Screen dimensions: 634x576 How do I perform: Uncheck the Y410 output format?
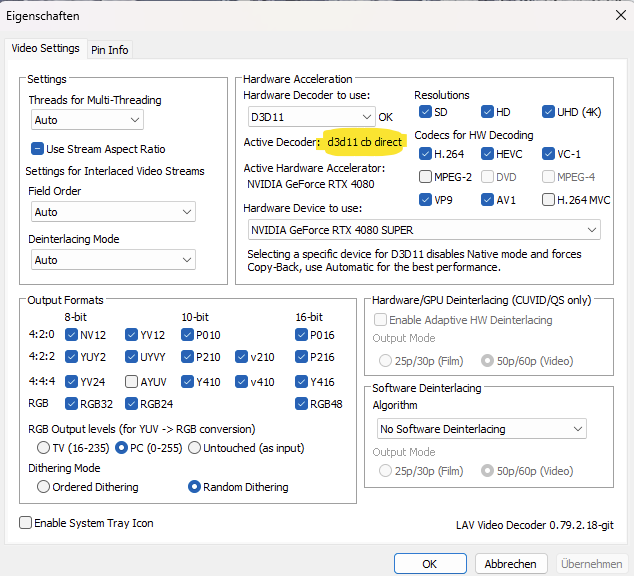tap(187, 382)
